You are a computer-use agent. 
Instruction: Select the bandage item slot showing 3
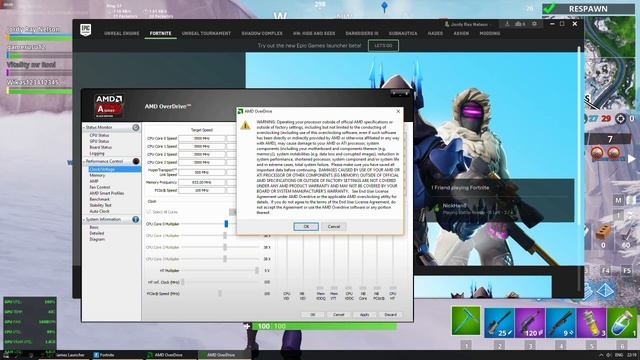tap(591, 323)
